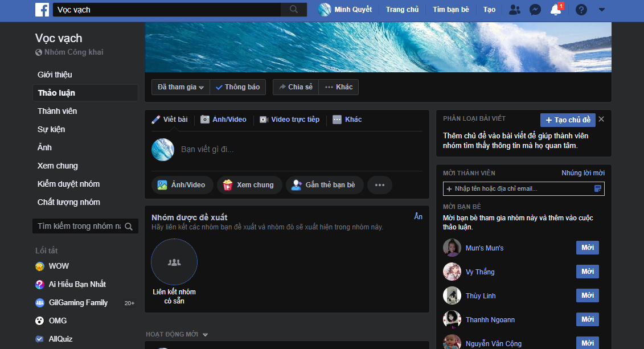Toggle the Thông báo notification check button

click(238, 87)
